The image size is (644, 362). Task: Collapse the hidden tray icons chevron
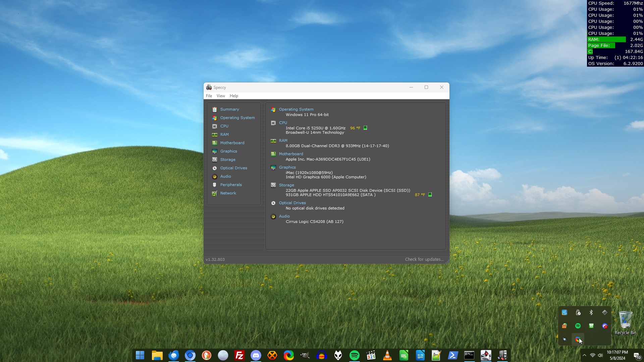tap(584, 355)
